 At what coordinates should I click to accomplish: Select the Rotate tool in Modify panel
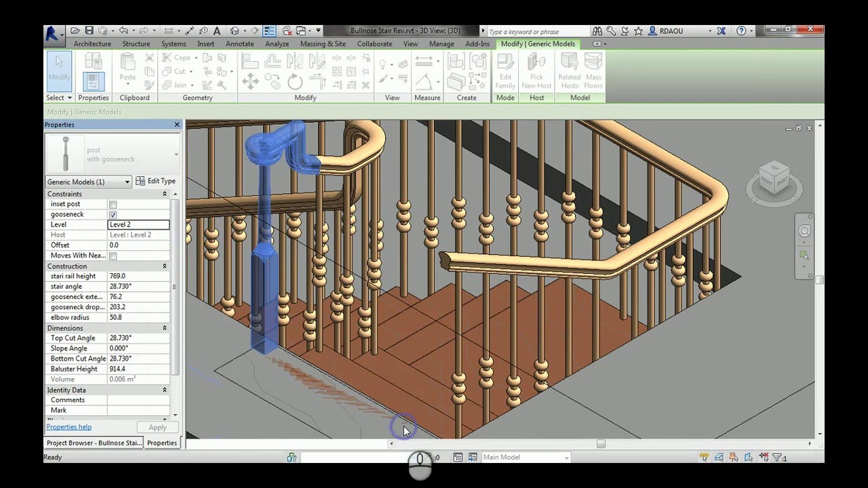(295, 82)
